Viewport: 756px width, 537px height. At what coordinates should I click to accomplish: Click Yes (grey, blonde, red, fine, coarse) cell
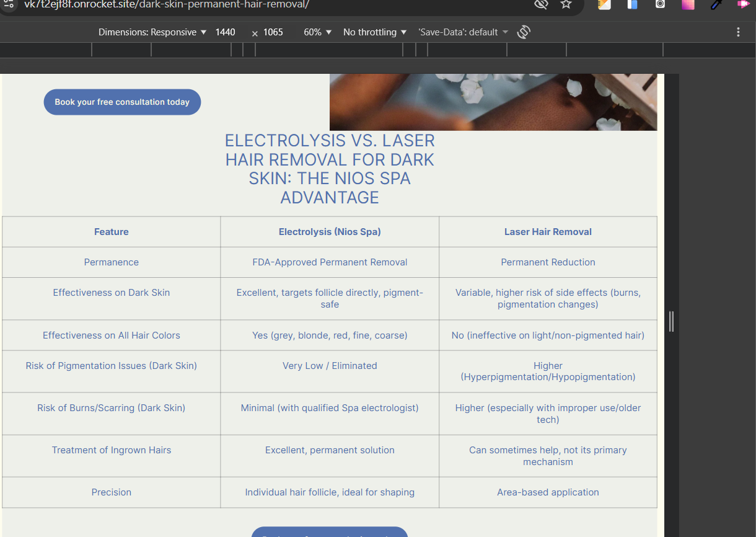click(x=330, y=335)
